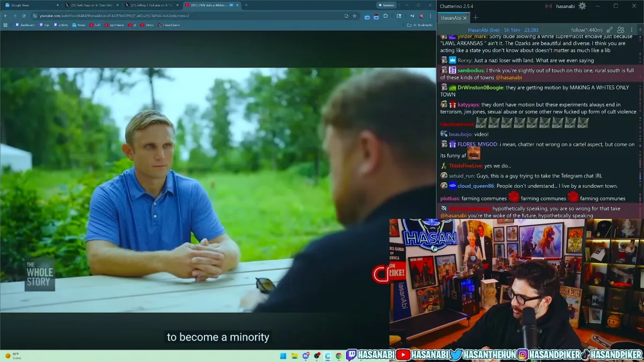Click the live broadcast indicator in Chatterino's titlebar
The height and width of the screenshot is (362, 644).
[548, 6]
